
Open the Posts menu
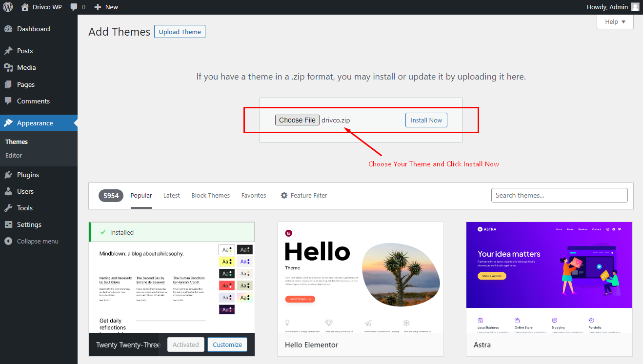pos(39,51)
